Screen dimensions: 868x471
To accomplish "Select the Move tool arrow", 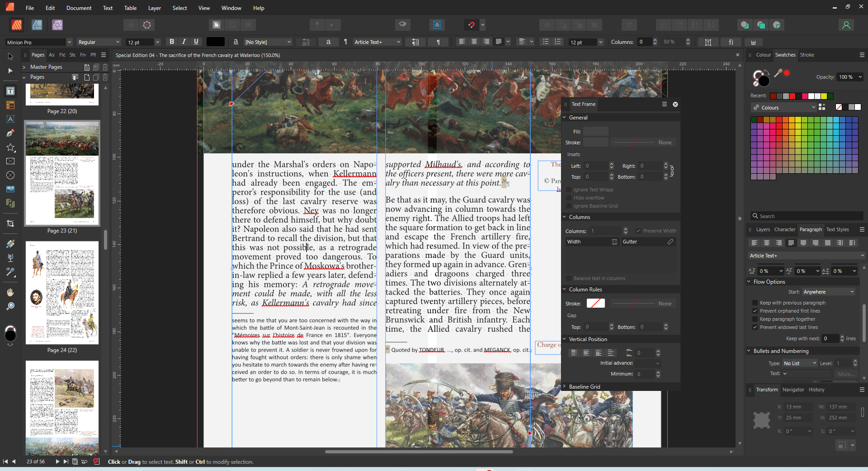I will pyautogui.click(x=10, y=57).
